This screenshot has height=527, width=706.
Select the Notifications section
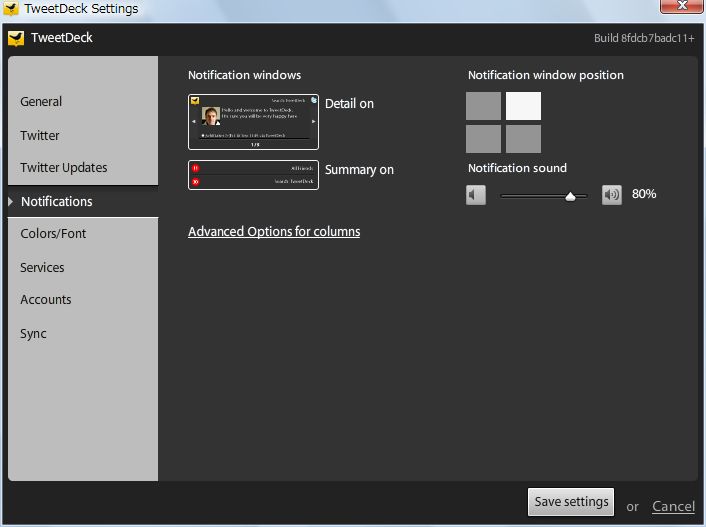point(57,201)
